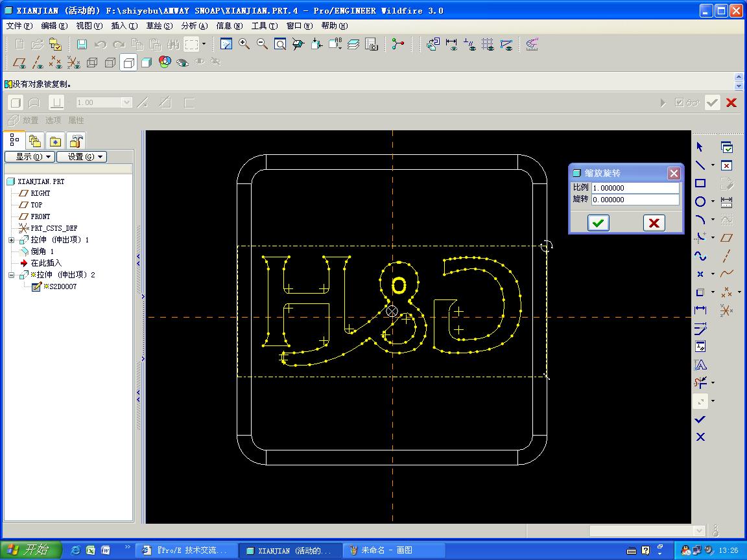Select the sketcher Text tool
This screenshot has width=747, height=560.
[700, 365]
